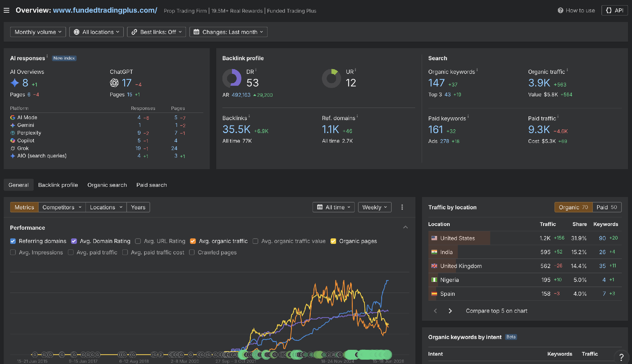The height and width of the screenshot is (364, 632).
Task: Click the AI Overviews sparkle icon
Action: click(15, 83)
